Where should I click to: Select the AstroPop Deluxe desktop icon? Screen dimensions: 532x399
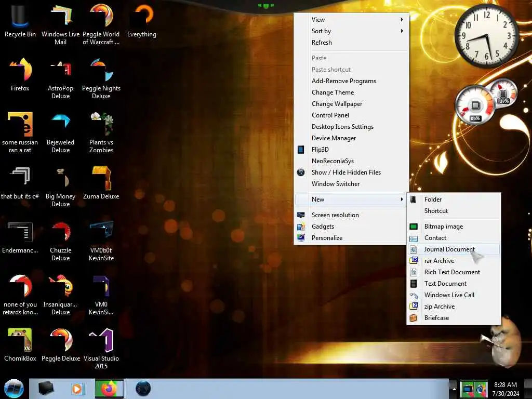[60, 79]
